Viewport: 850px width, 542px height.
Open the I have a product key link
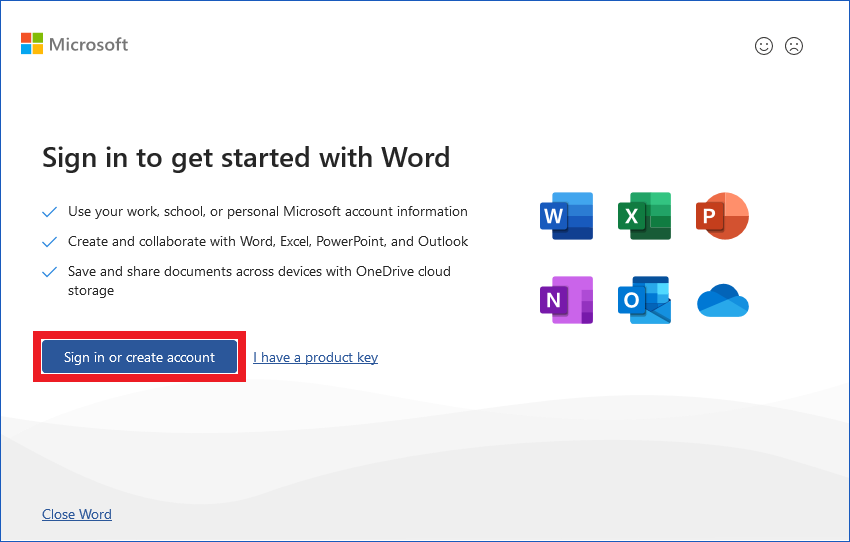pos(315,357)
